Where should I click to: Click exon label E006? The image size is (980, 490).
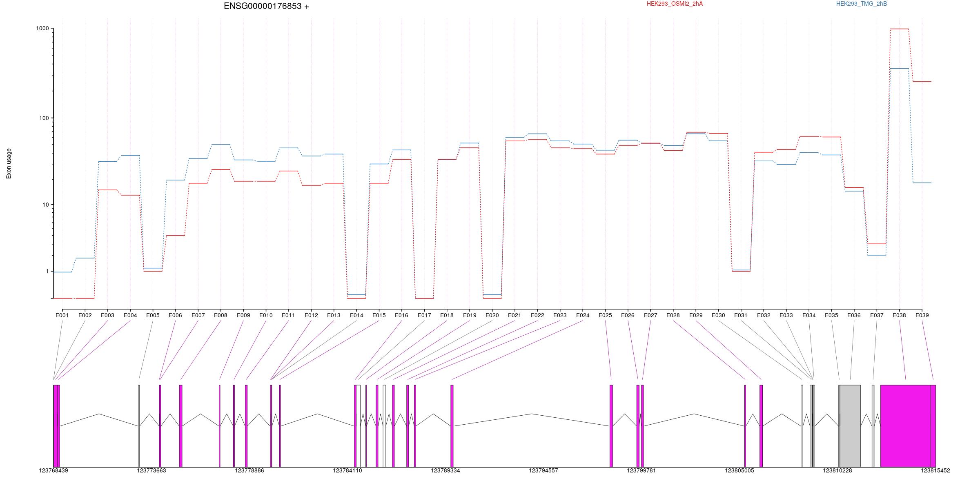[176, 315]
